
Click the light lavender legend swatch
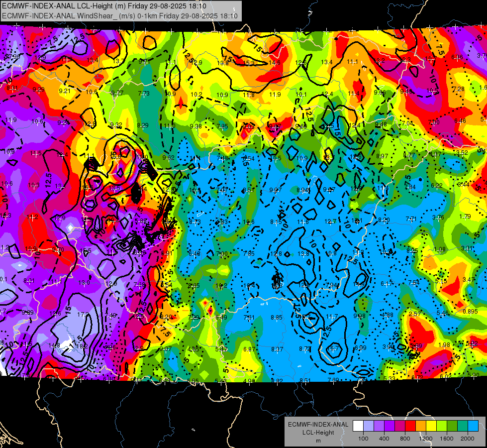369,426
